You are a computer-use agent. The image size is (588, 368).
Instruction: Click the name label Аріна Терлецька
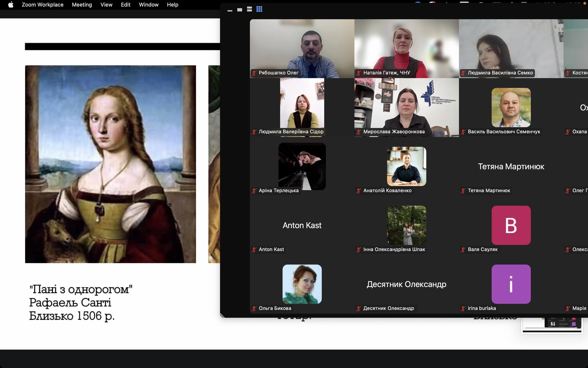(x=279, y=190)
